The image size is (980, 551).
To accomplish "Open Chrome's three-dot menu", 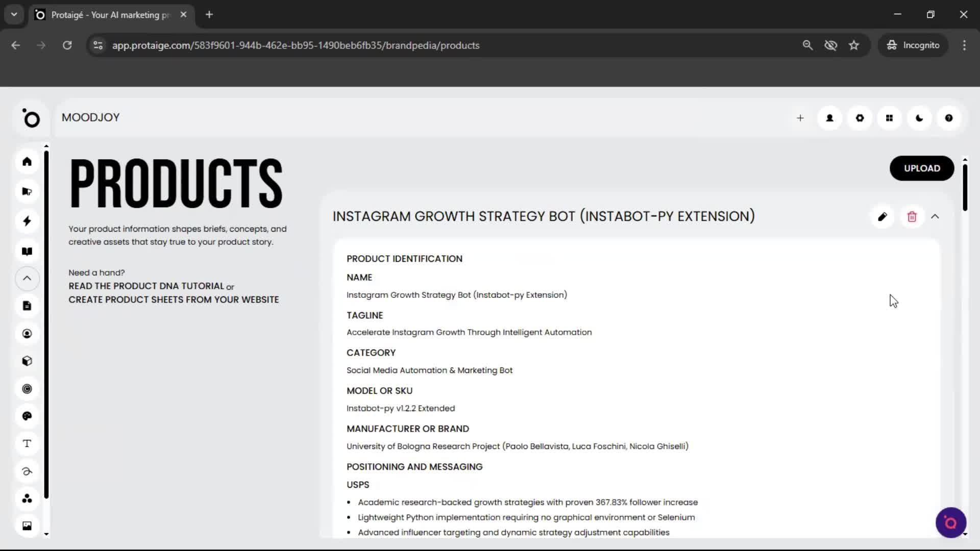I will pyautogui.click(x=965, y=45).
